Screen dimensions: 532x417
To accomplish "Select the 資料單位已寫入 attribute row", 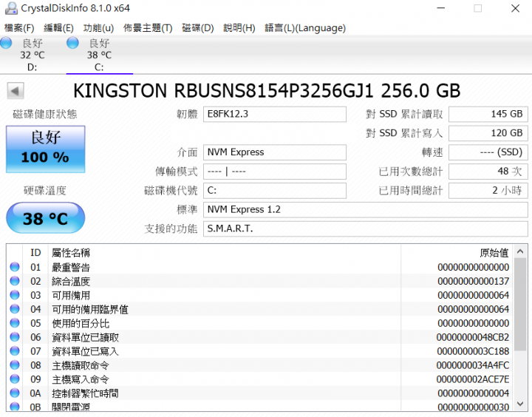I will 259,351.
